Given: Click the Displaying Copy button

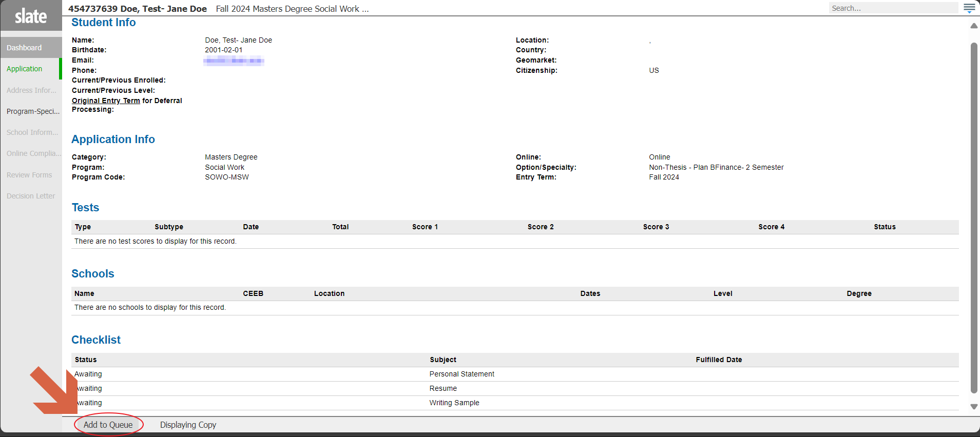Looking at the screenshot, I should click(x=188, y=425).
